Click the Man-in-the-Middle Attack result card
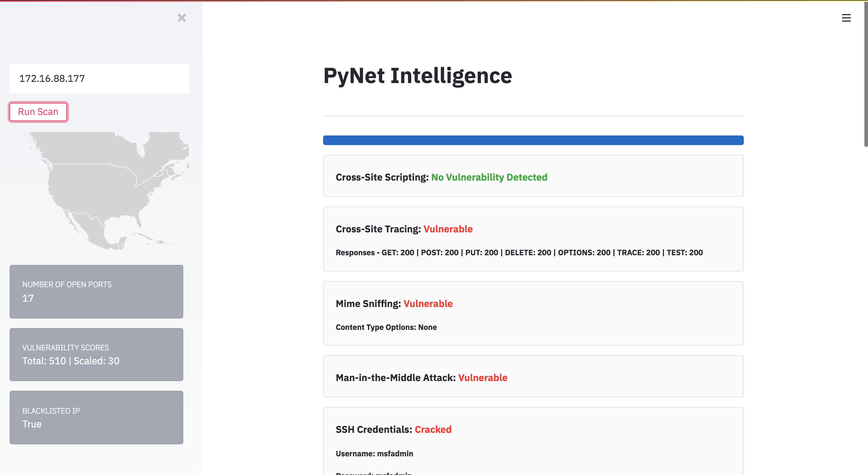The height and width of the screenshot is (475, 868). pyautogui.click(x=533, y=376)
